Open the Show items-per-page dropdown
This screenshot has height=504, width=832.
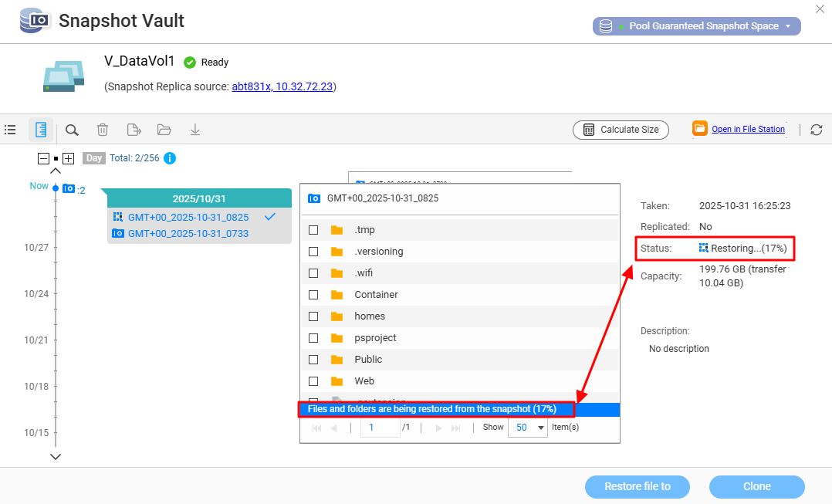click(528, 428)
